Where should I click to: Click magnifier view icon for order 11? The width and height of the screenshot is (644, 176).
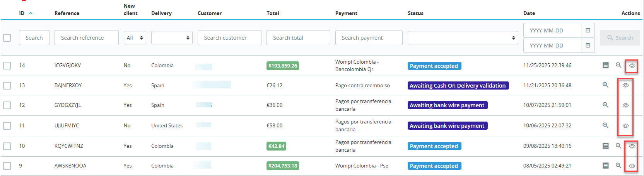606,125
